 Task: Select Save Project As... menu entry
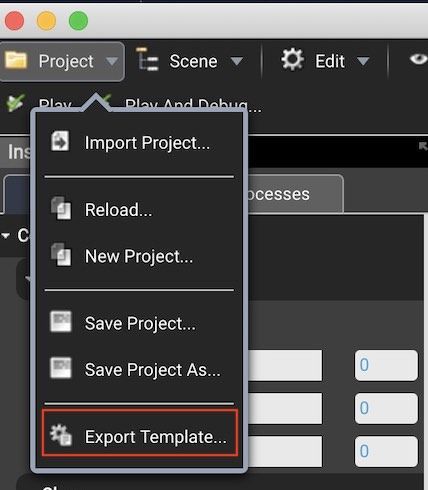click(x=153, y=370)
